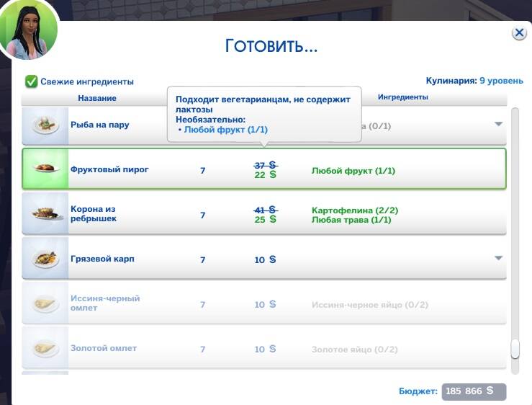
Task: Click skill level 7 in Грязевой карп row
Action: pos(202,260)
